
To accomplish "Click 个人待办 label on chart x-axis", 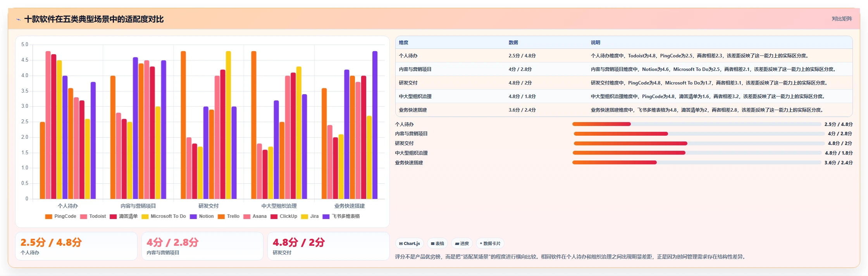I will click(68, 206).
